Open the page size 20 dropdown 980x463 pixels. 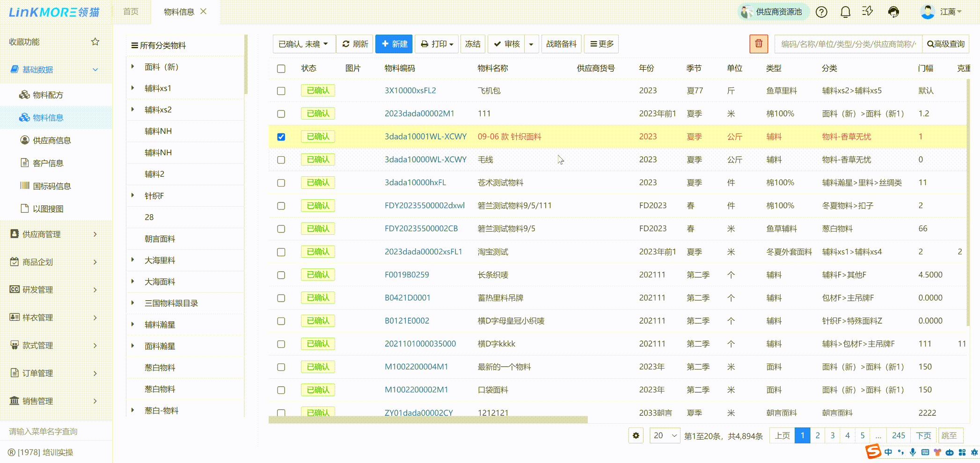point(665,436)
